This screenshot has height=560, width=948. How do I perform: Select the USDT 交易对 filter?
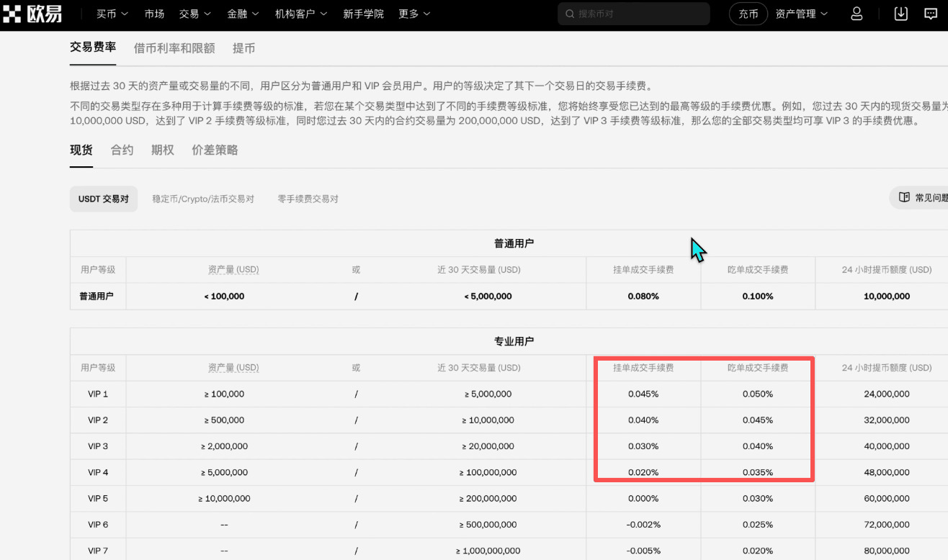(x=103, y=198)
